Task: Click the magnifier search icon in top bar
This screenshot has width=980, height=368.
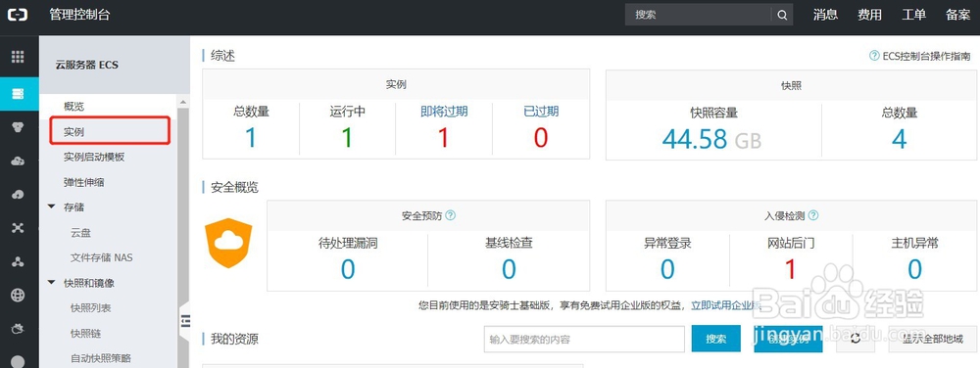Action: (782, 15)
